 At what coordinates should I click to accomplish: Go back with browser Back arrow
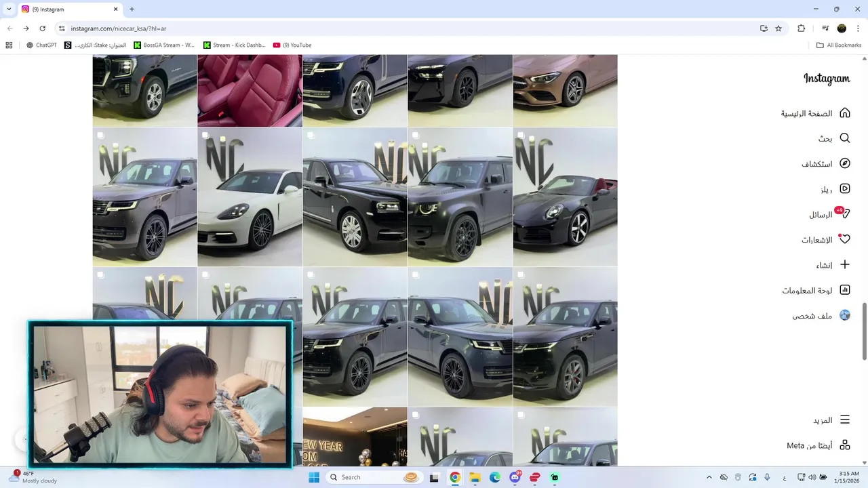tap(9, 28)
